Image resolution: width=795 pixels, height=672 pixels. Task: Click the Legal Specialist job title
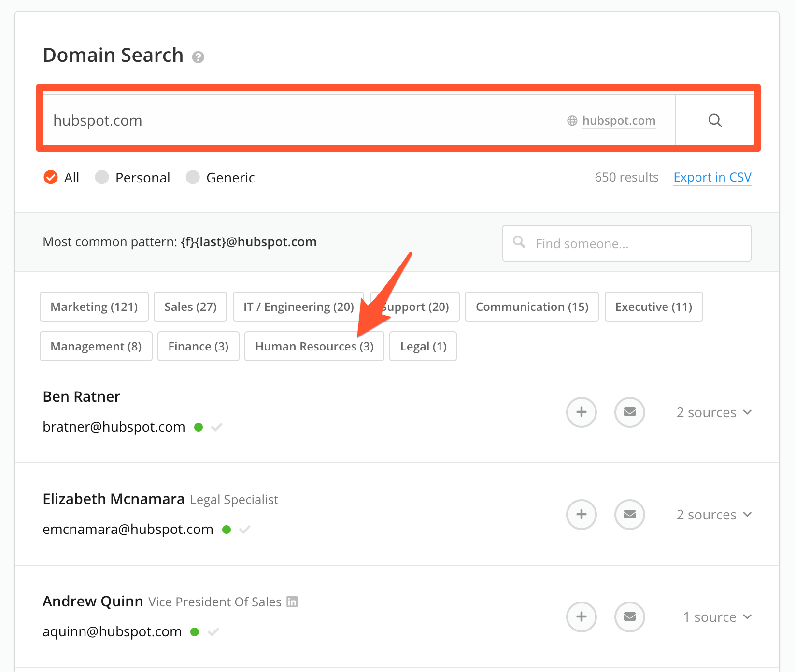pyautogui.click(x=234, y=500)
